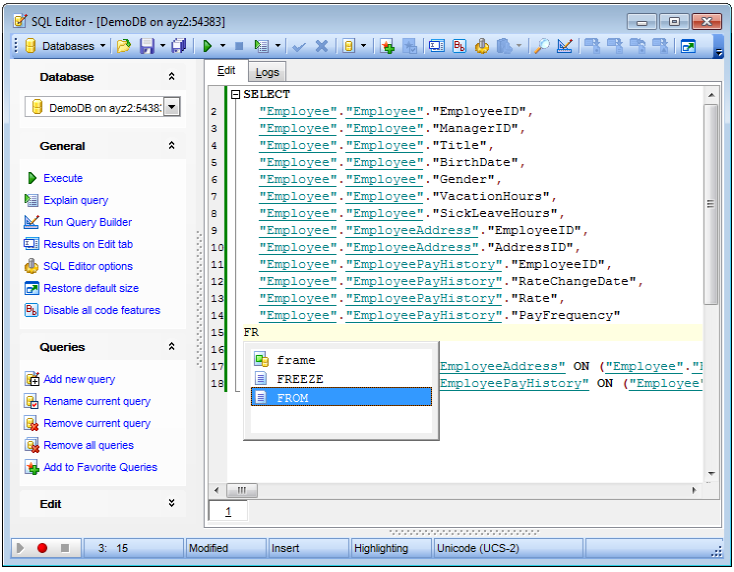Select FREEZE in the autocomplete list
This screenshot has width=734, height=572.
pyautogui.click(x=341, y=379)
